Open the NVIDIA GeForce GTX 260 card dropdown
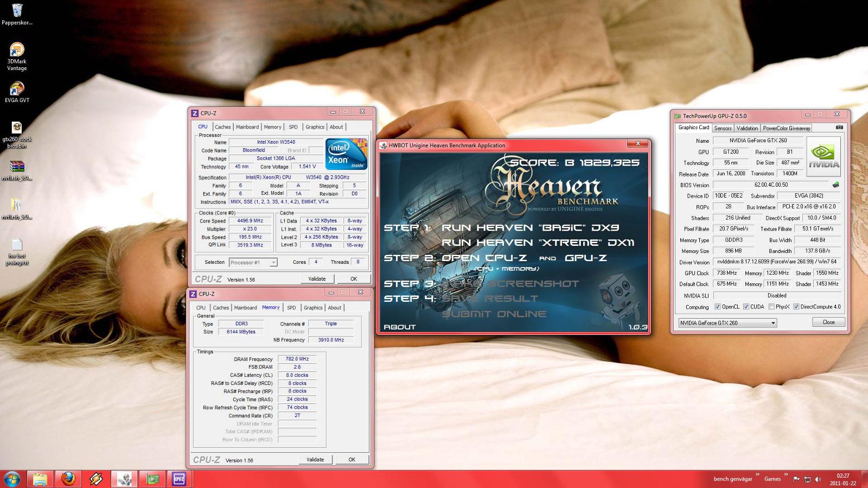The height and width of the screenshot is (488, 868). tap(727, 322)
